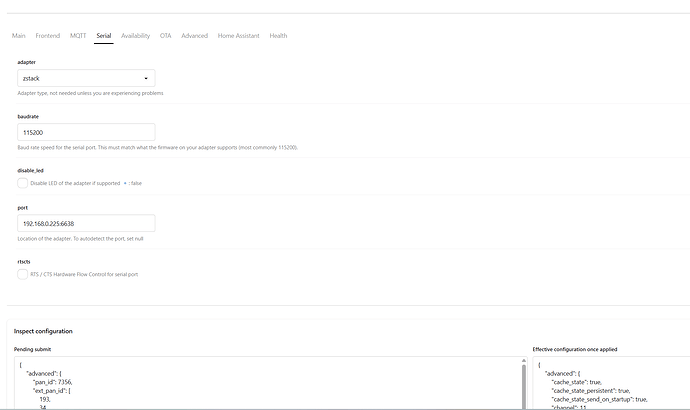Open the OTA tab
This screenshot has width=690, height=410.
165,36
